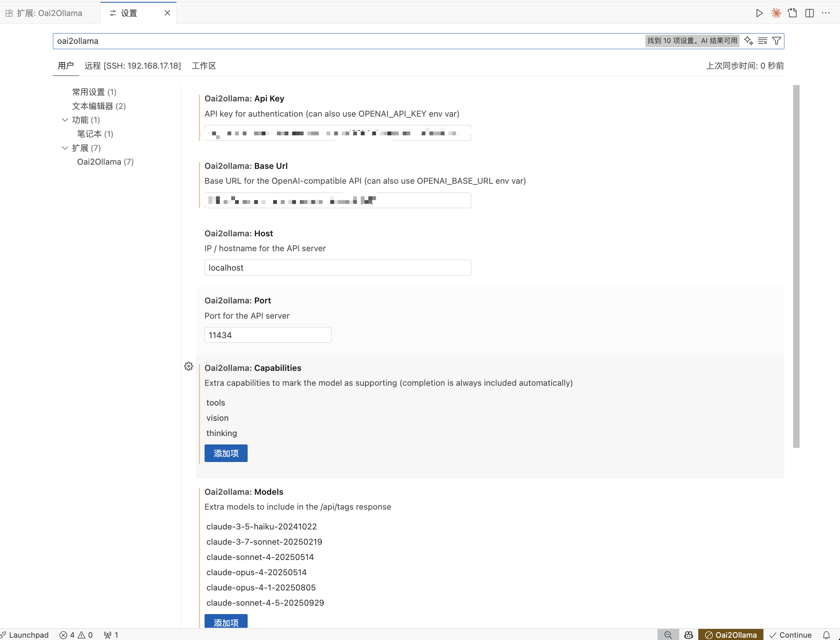Click the orange Claude starburst icon

pos(776,13)
